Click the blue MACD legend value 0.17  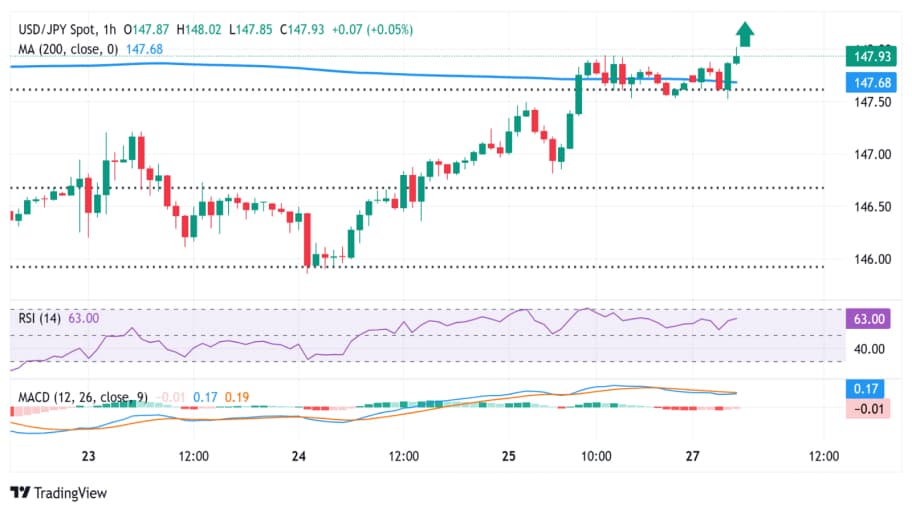coord(205,397)
